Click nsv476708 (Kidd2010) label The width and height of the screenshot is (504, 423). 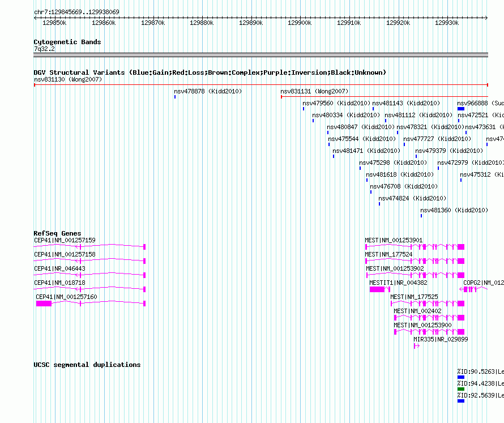click(x=404, y=186)
